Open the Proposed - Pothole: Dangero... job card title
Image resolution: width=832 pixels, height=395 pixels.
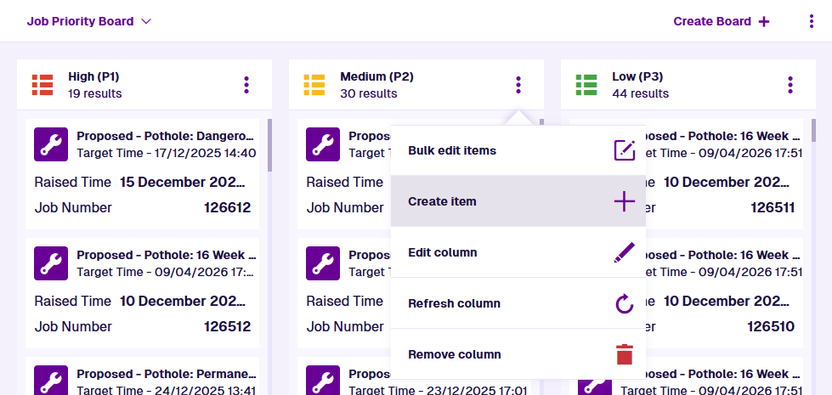pyautogui.click(x=166, y=136)
